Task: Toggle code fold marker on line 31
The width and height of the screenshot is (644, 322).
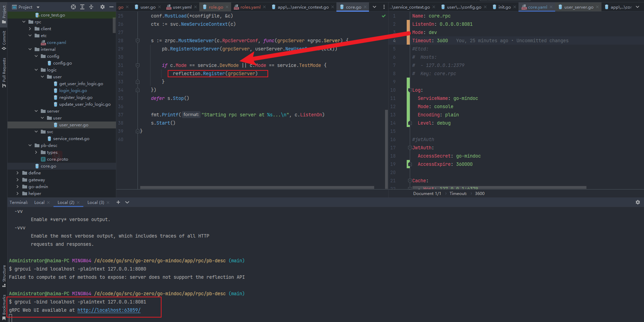Action: 138,65
